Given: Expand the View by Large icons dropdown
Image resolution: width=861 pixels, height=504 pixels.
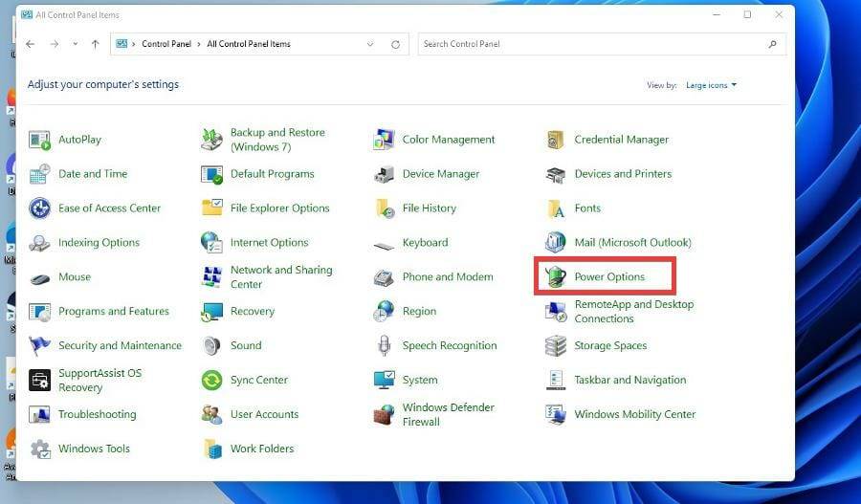Looking at the screenshot, I should coord(711,85).
